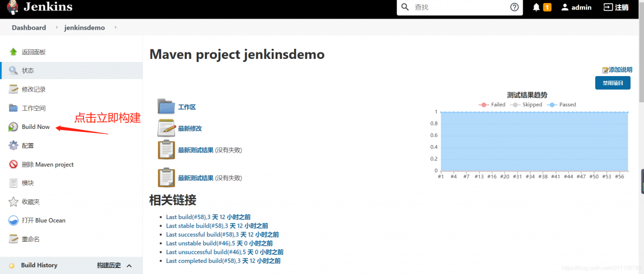
Task: Click the first test result clipboard icon
Action: 167,150
